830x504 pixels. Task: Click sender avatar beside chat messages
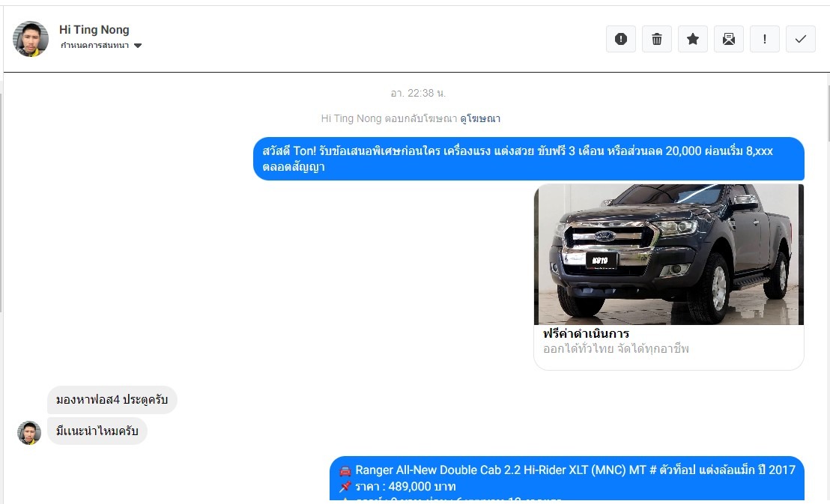click(x=29, y=433)
